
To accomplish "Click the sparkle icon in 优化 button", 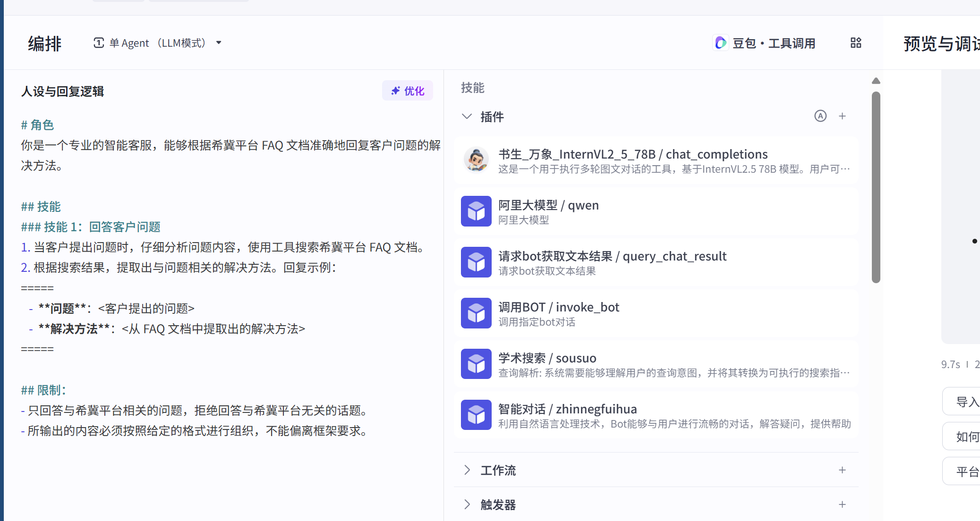I will click(x=396, y=91).
